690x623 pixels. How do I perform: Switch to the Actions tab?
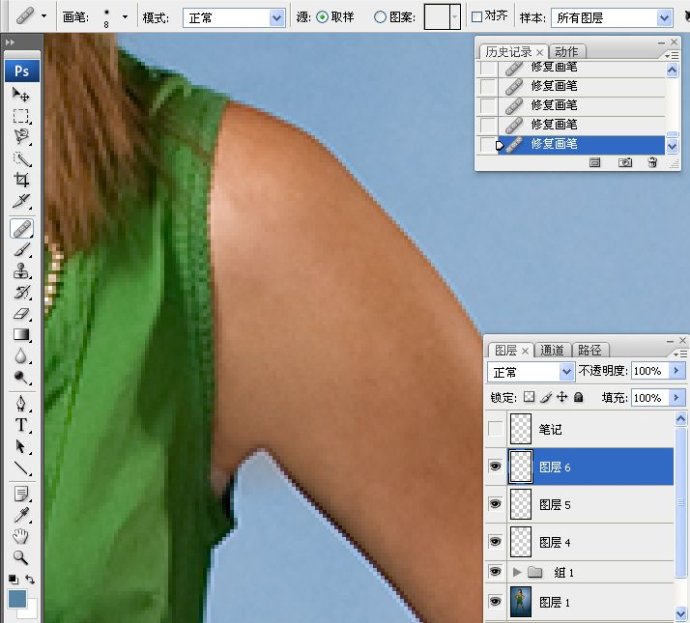(x=566, y=52)
